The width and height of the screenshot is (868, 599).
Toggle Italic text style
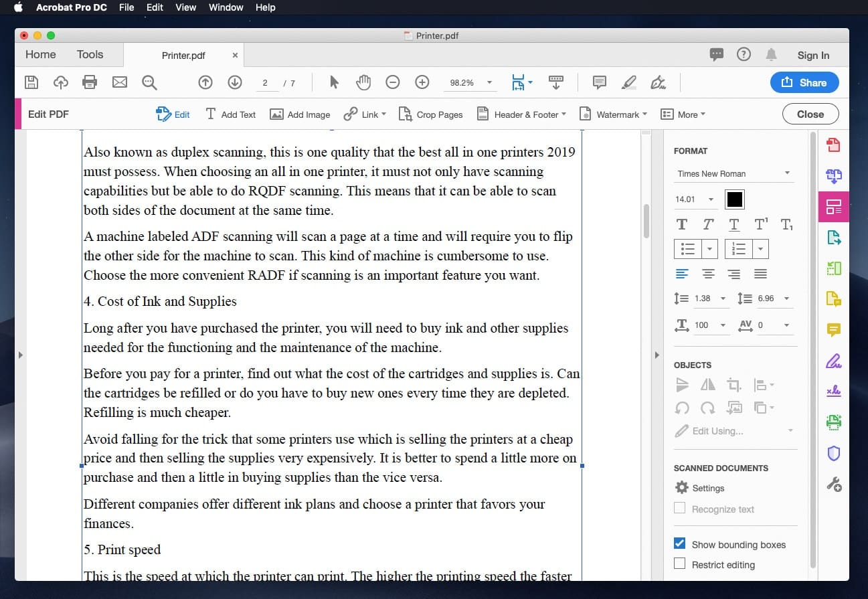(708, 224)
